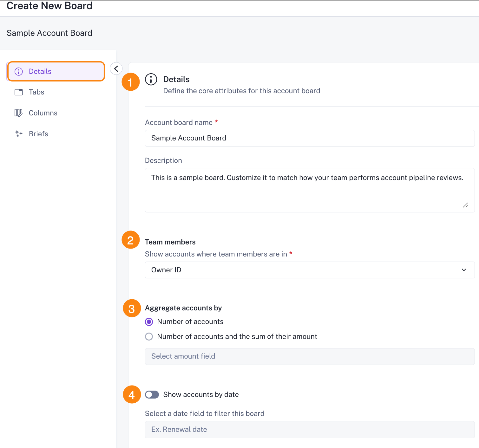
Task: Click the Tabs window icon in sidebar
Action: click(x=19, y=92)
